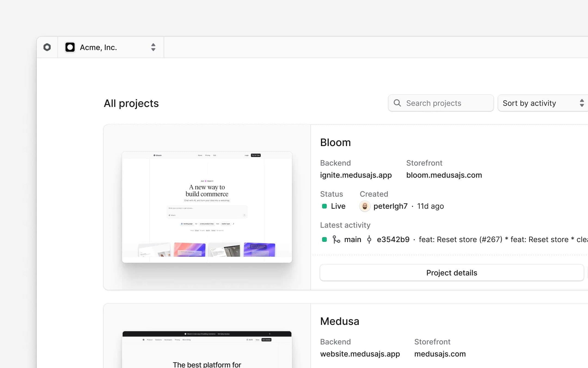Click the feat: Reset store commit message
The height and width of the screenshot is (368, 588).
(x=503, y=239)
